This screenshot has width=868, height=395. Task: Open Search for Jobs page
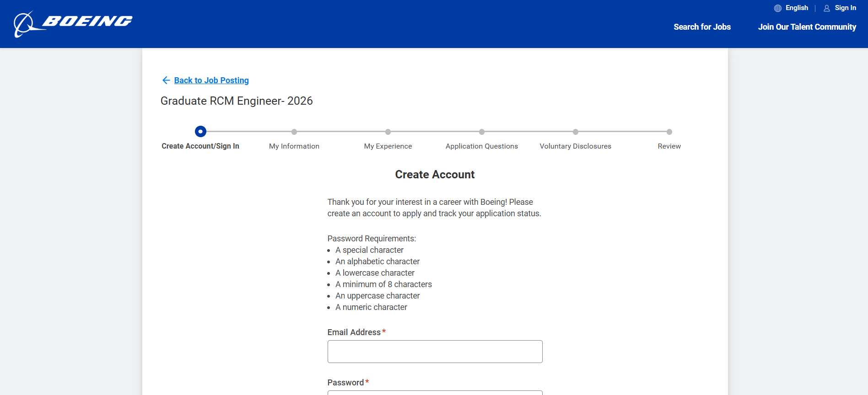click(x=702, y=27)
